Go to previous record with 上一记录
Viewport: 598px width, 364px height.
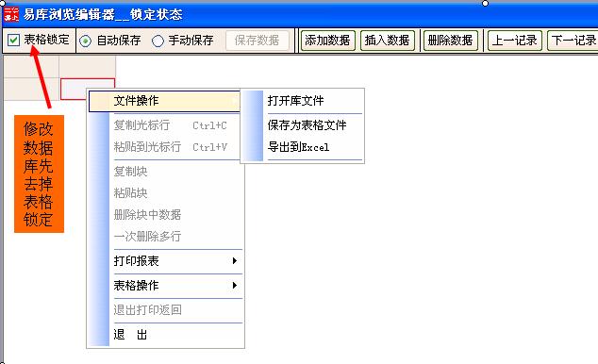(514, 41)
